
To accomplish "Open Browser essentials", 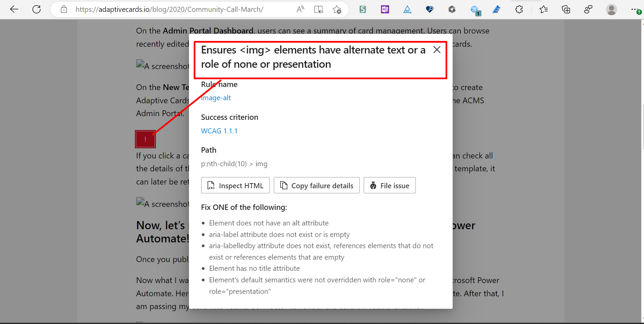I will (588, 9).
